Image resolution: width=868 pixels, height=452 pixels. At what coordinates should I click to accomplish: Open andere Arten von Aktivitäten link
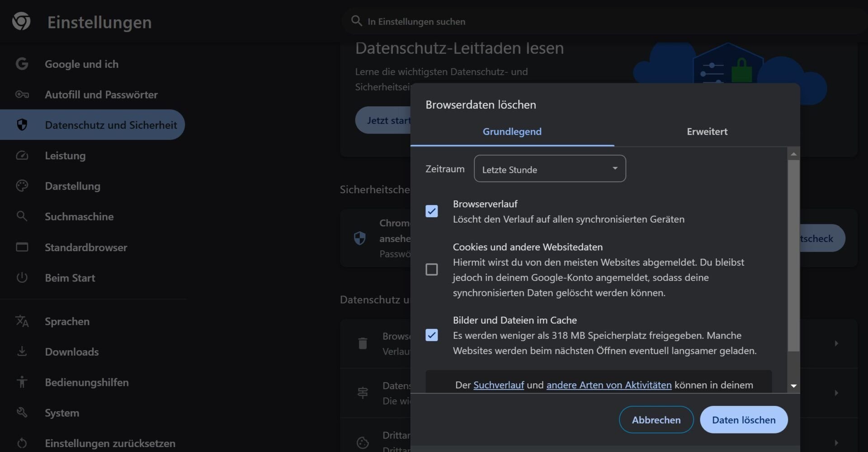pyautogui.click(x=609, y=385)
